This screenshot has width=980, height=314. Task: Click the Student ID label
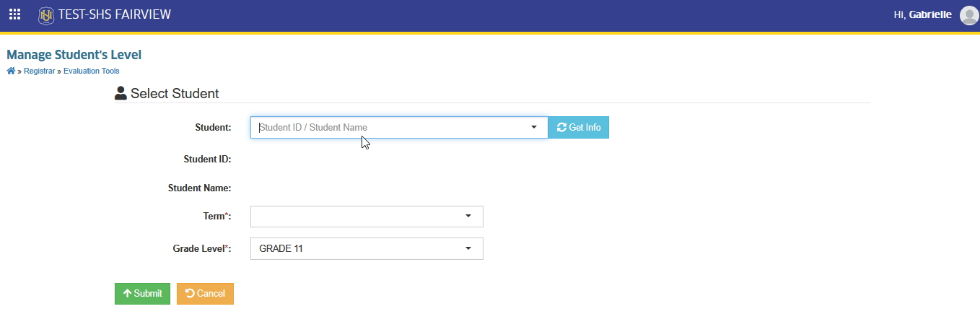[x=207, y=158]
